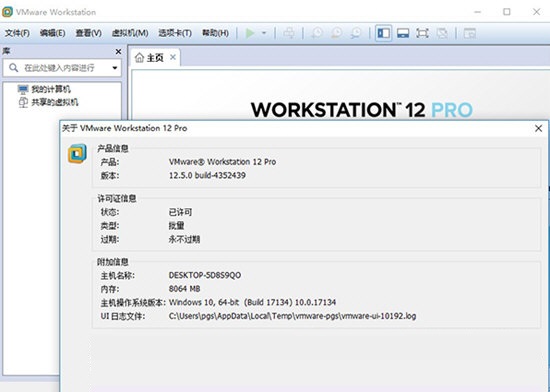Click the send Ctrl+Alt+Del toolbar icon
The height and width of the screenshot is (392, 550).
coord(289,33)
